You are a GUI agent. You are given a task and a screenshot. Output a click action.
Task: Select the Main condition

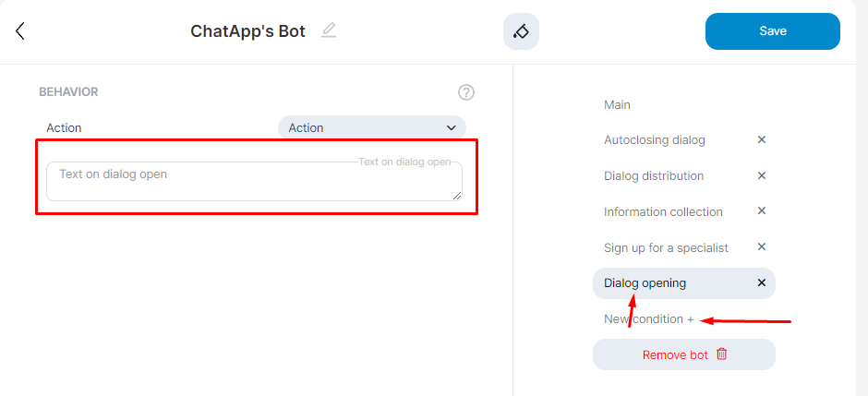(x=617, y=105)
